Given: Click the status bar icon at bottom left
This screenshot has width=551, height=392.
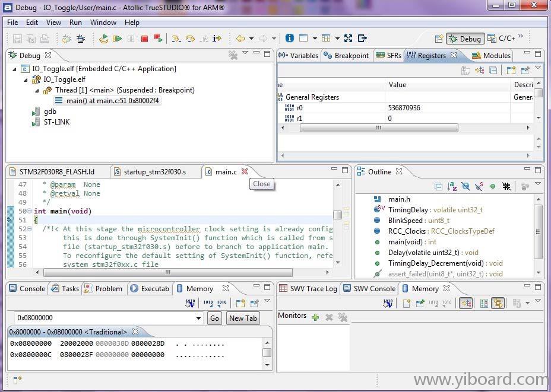Looking at the screenshot, I should pos(17,380).
